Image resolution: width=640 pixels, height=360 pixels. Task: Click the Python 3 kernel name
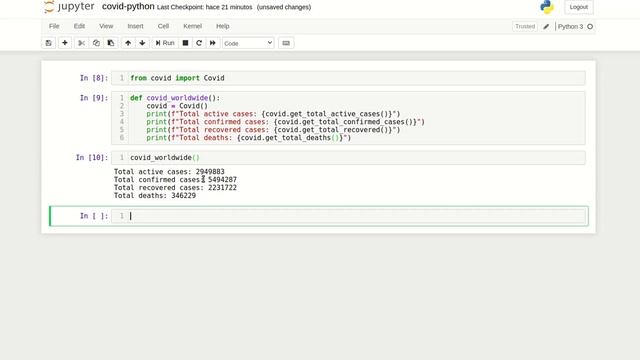(x=570, y=27)
